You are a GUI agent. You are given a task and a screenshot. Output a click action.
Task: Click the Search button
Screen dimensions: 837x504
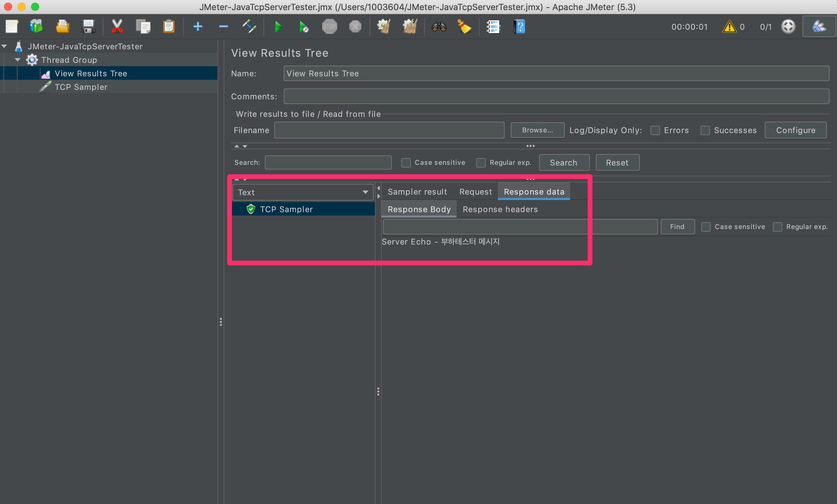click(564, 162)
